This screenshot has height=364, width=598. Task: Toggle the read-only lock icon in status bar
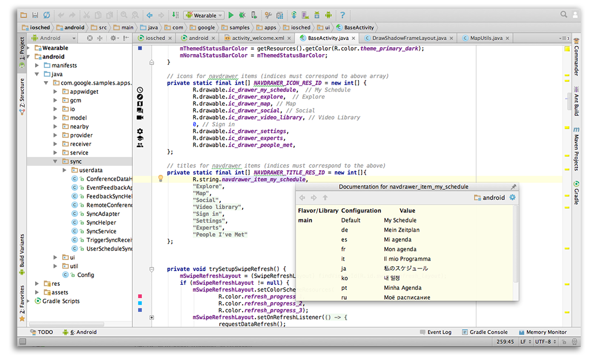tap(563, 342)
